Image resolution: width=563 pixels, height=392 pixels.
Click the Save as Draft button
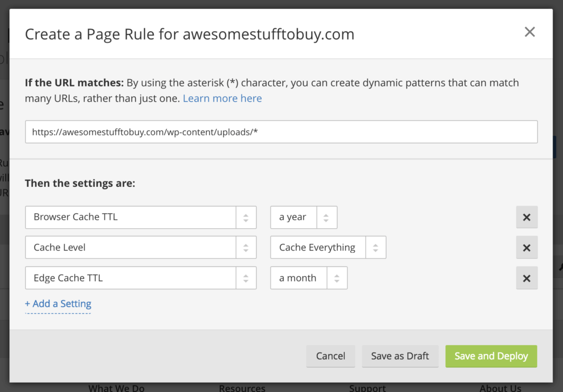click(400, 356)
